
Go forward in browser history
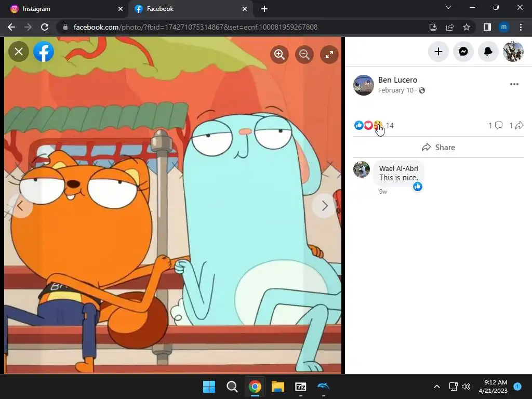point(28,27)
